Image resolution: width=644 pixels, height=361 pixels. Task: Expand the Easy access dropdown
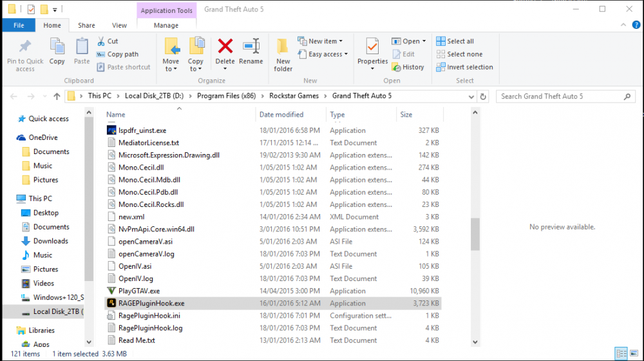(x=323, y=54)
